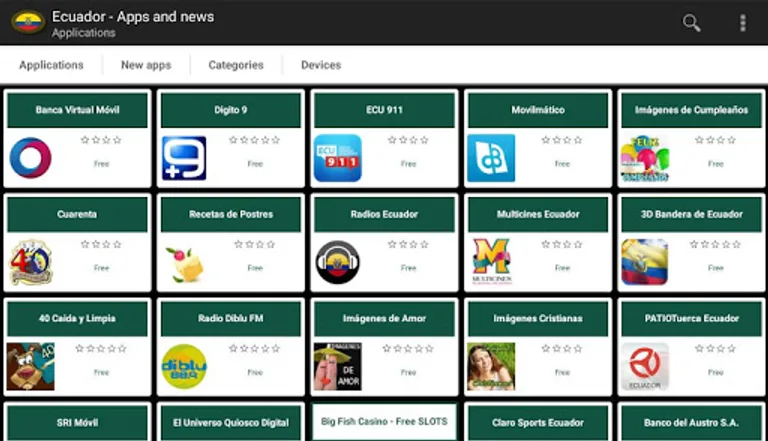The width and height of the screenshot is (768, 441).
Task: Click the Cuarenta title header
Action: point(77,215)
